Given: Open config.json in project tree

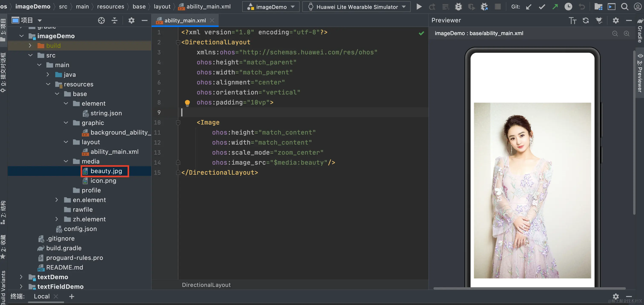Looking at the screenshot, I should pos(80,229).
